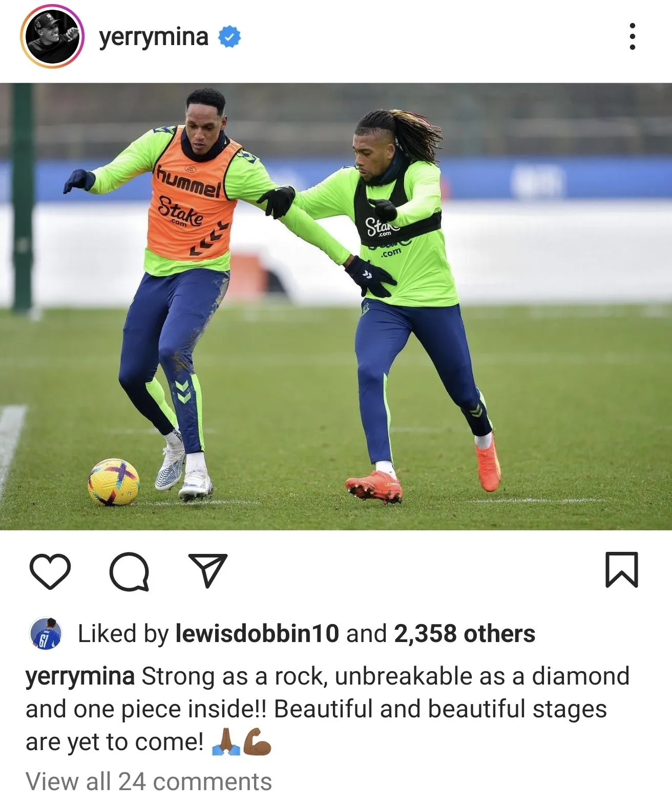
Task: Open the three-dot more options menu
Action: point(633,36)
